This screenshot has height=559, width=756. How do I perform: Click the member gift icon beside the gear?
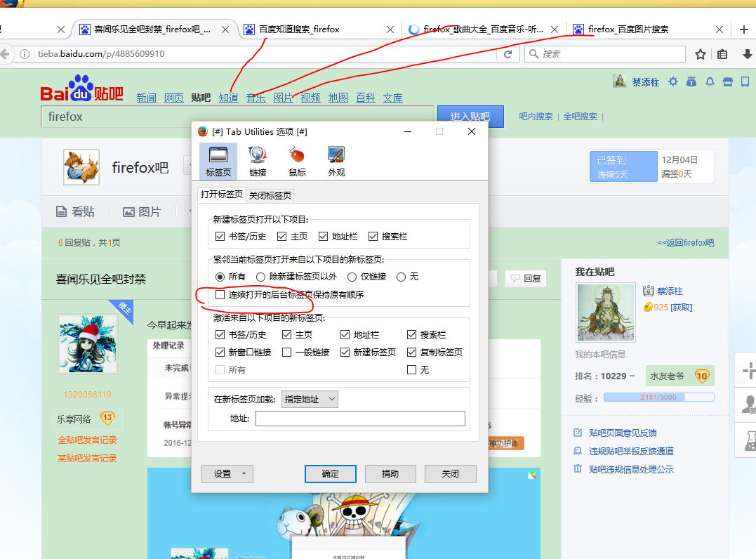[691, 81]
